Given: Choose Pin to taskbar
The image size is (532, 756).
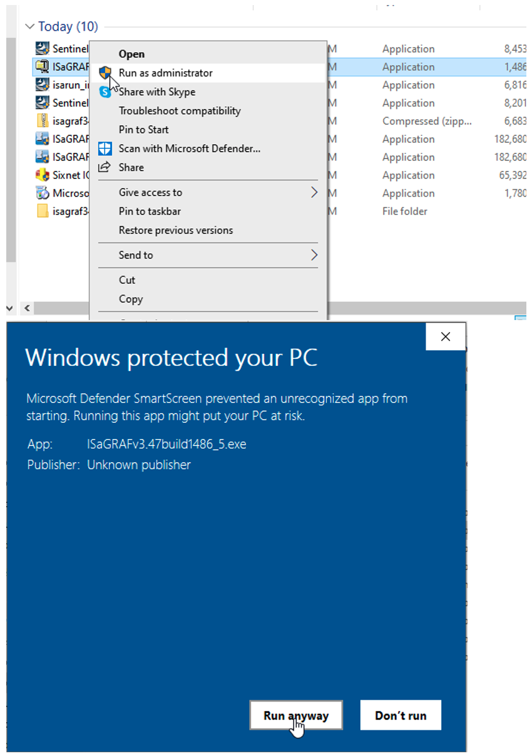Looking at the screenshot, I should (x=150, y=211).
